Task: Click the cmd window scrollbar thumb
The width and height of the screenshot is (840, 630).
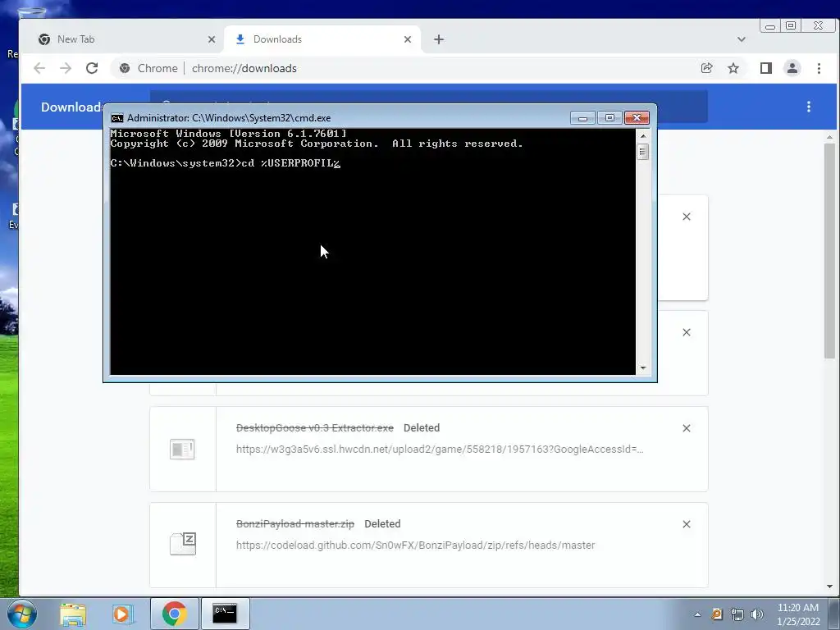Action: pos(643,152)
